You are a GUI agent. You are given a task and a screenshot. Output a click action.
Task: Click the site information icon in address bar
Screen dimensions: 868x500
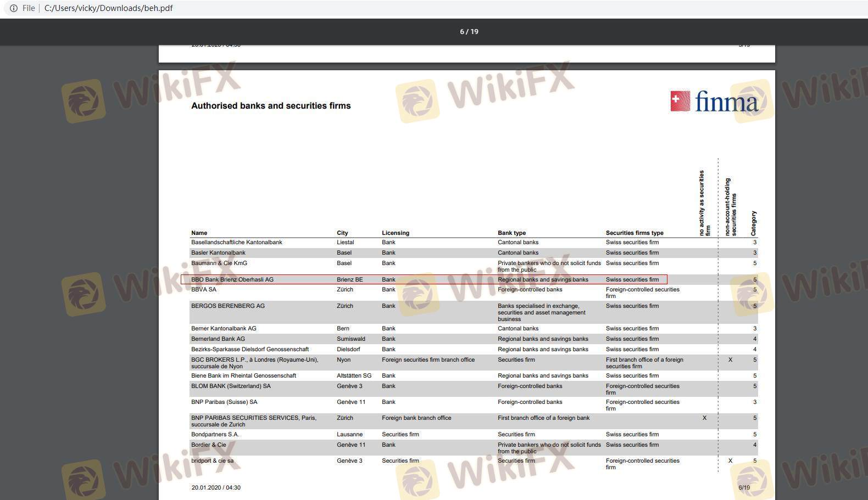click(x=13, y=8)
